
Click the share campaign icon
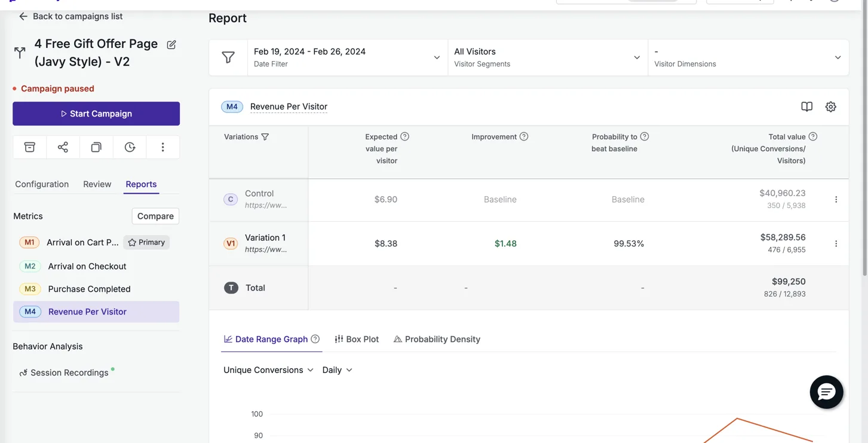(63, 147)
